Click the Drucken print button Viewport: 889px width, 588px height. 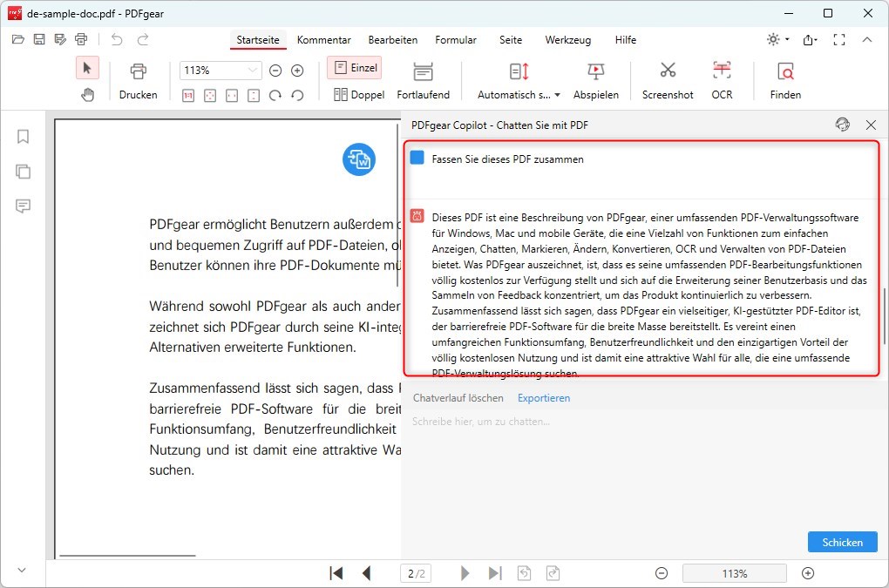(x=139, y=81)
